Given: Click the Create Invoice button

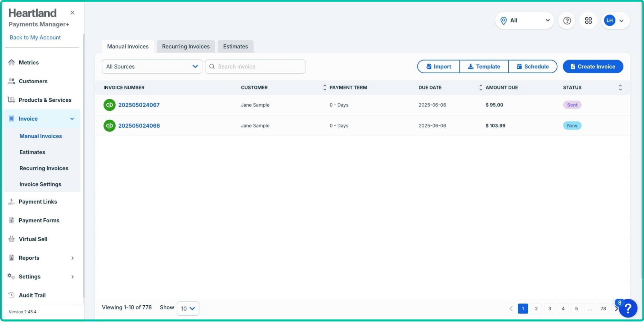Looking at the screenshot, I should (593, 67).
